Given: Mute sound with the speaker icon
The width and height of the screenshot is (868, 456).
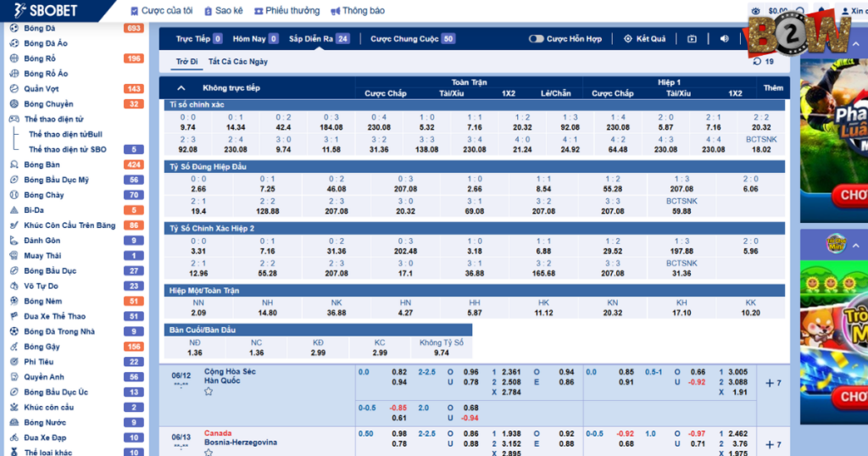Looking at the screenshot, I should [724, 39].
